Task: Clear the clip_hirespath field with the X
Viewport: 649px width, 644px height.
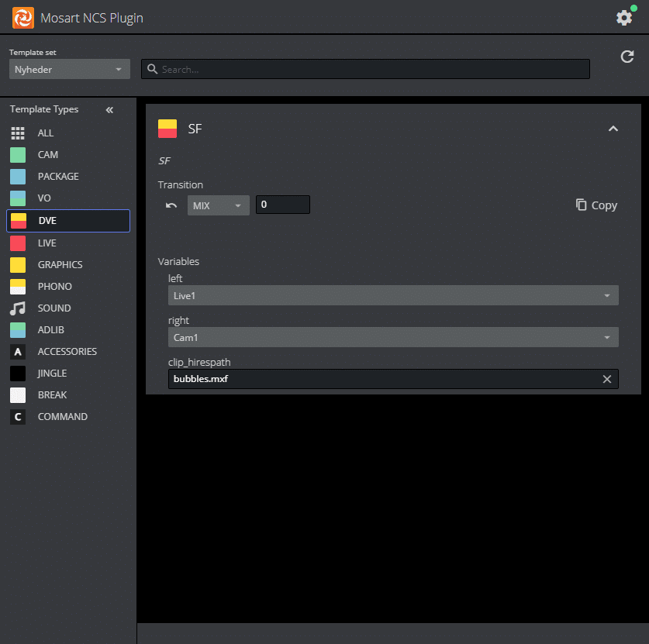Action: pos(607,379)
